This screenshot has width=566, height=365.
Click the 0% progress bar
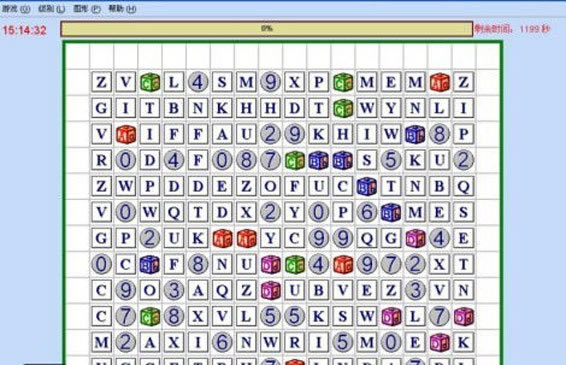[266, 29]
